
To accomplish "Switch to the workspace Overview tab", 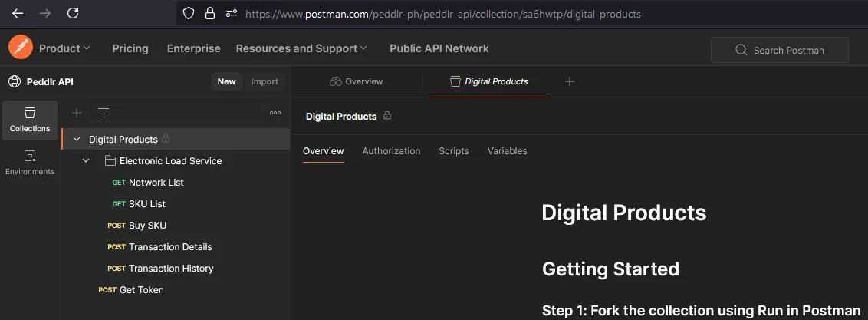I will (356, 81).
